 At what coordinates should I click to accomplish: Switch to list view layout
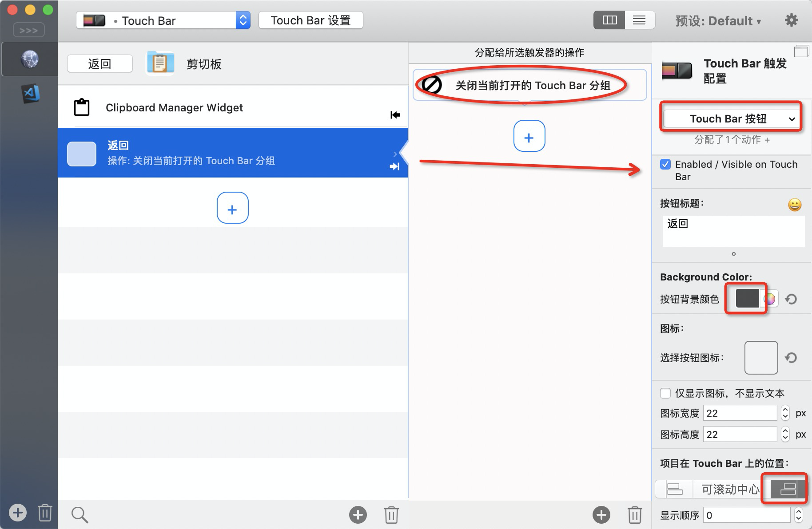[x=640, y=20]
